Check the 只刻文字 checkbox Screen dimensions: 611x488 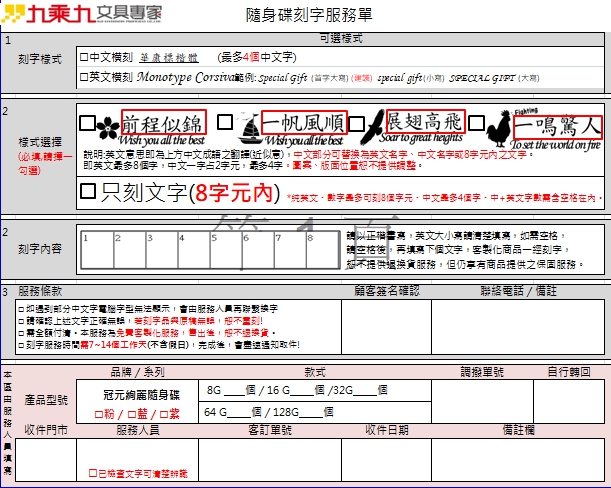[88, 191]
